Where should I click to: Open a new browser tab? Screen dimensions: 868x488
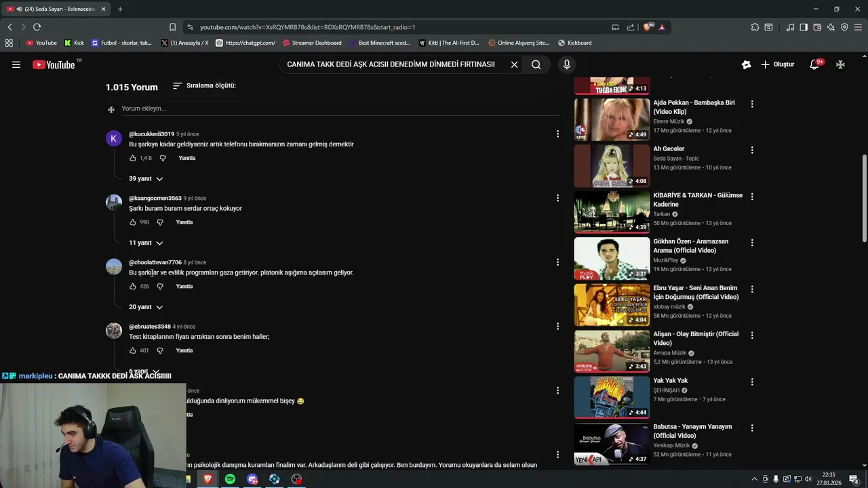click(x=120, y=9)
